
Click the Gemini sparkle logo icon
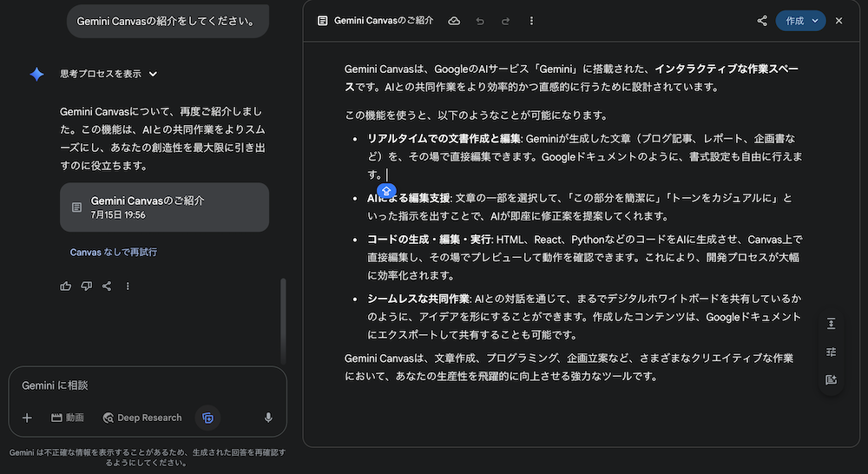[37, 74]
